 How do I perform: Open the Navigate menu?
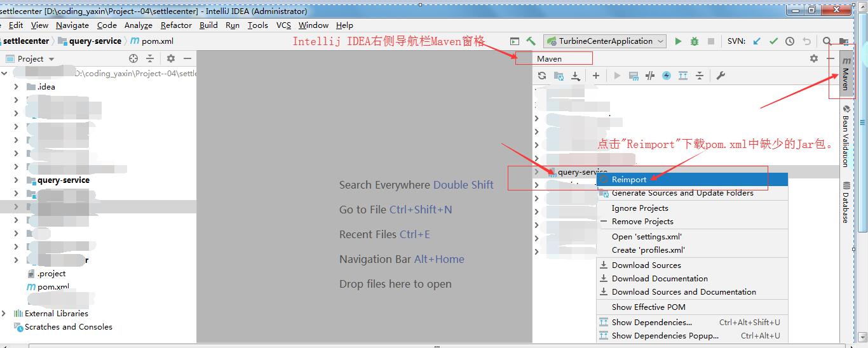[x=72, y=25]
